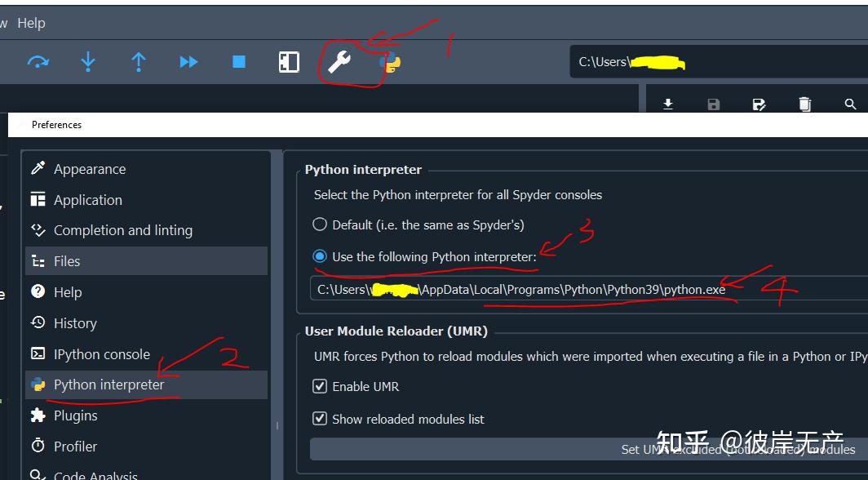Maximize current pane toolbar icon
Screen dimensions: 868x480
pyautogui.click(x=289, y=62)
